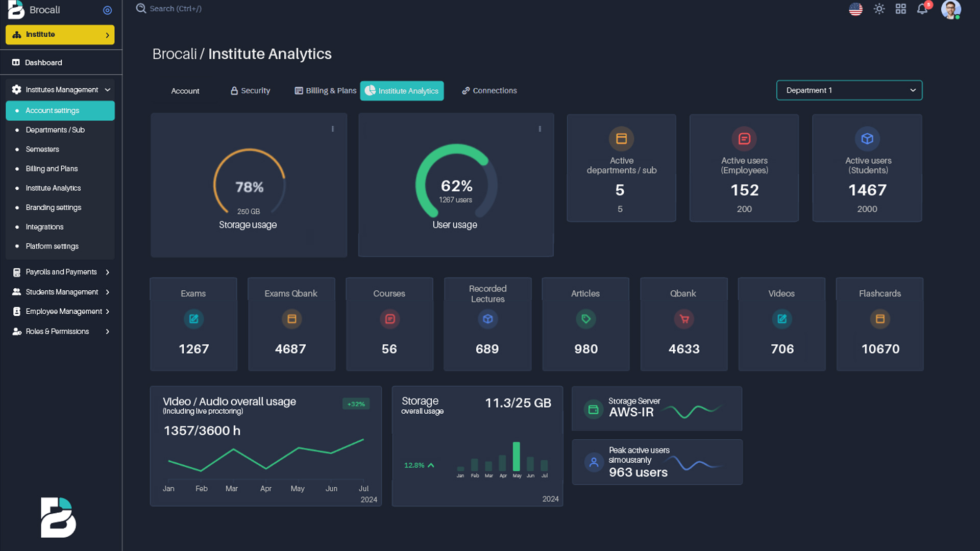
Task: Click the Recorded Lectures cube icon
Action: pos(488,319)
